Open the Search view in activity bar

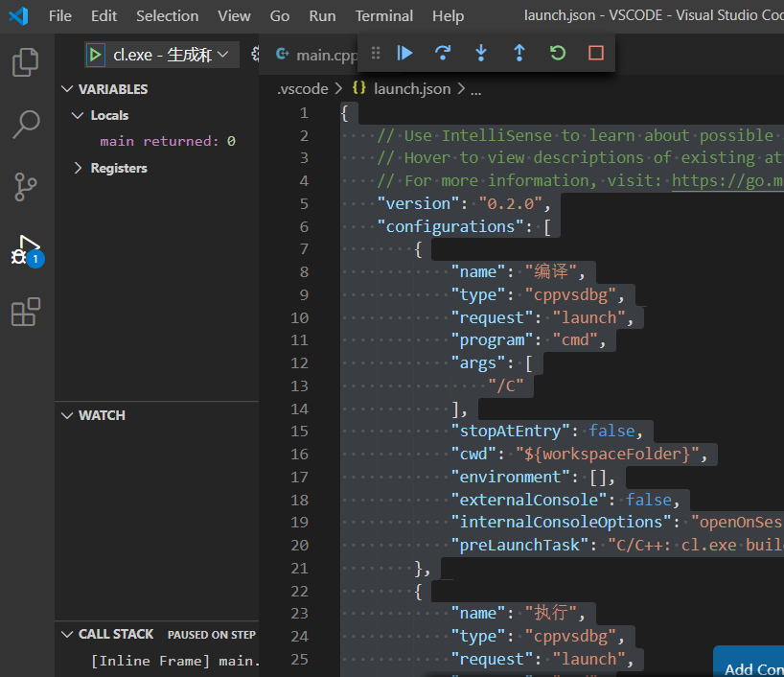click(26, 124)
